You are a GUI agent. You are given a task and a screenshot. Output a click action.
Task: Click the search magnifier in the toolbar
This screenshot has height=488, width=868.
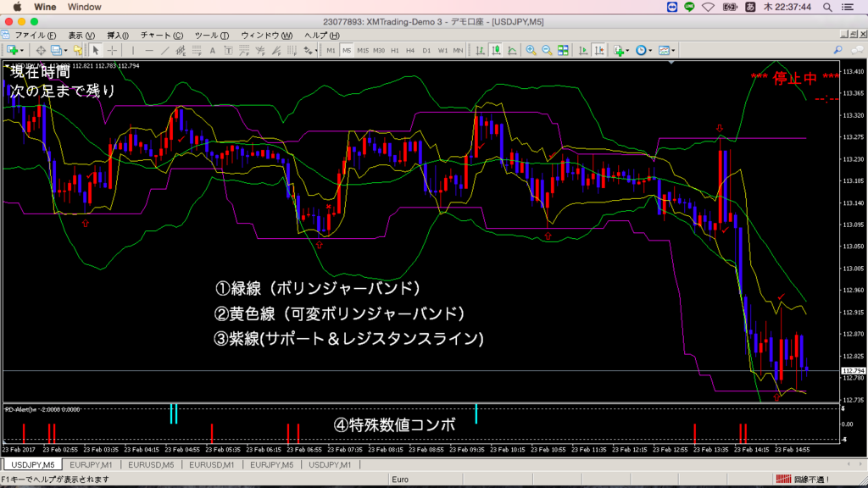838,50
